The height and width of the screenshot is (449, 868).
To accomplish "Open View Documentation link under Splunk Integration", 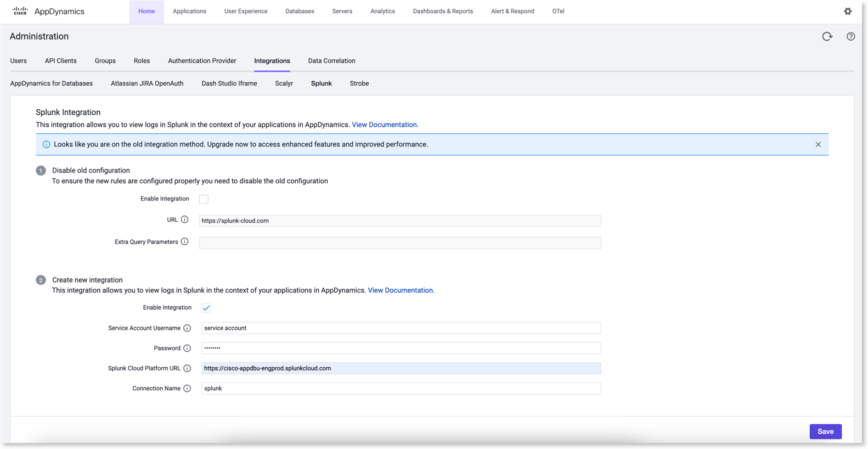I will pos(385,125).
